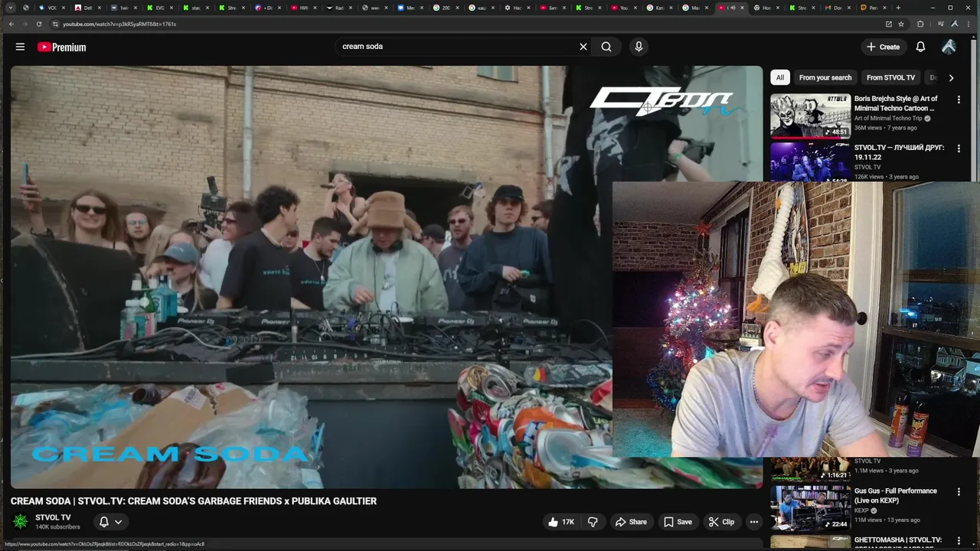
Task: Open options for Gus Gus video
Action: click(959, 492)
